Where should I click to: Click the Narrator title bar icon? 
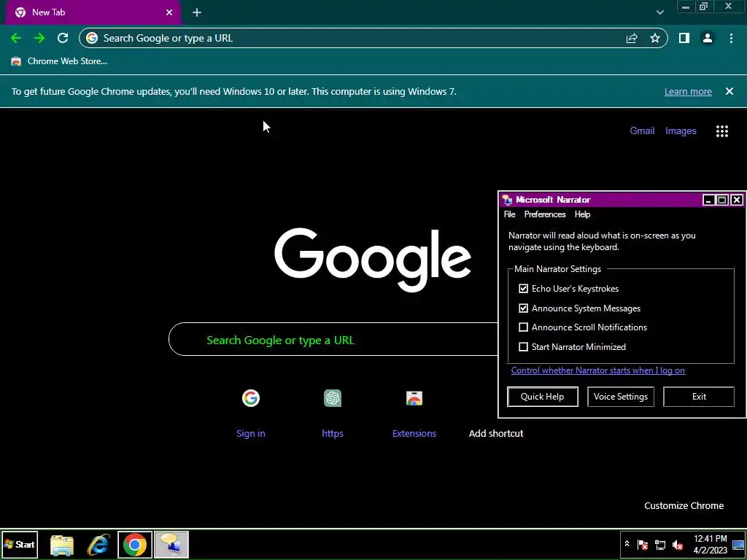(507, 200)
